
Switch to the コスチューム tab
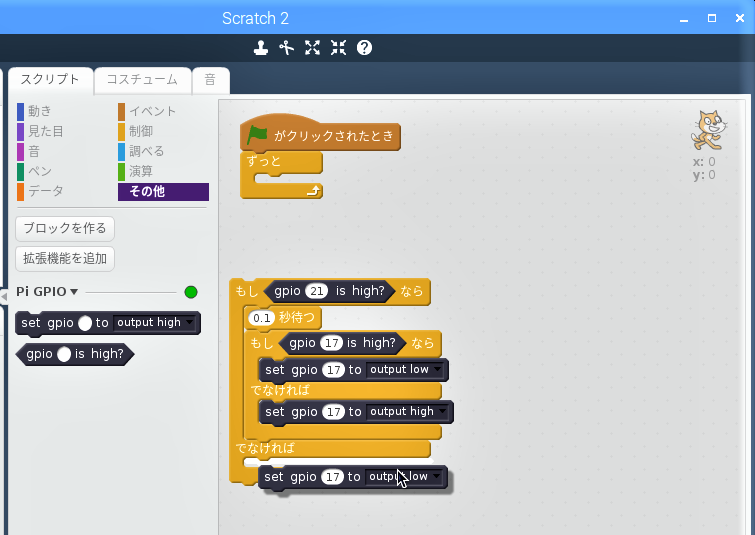click(143, 79)
